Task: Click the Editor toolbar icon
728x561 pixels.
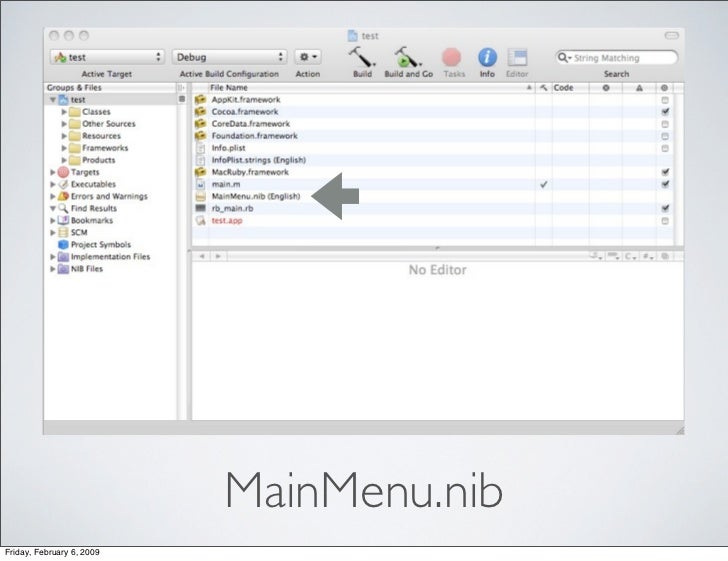Action: [x=517, y=58]
